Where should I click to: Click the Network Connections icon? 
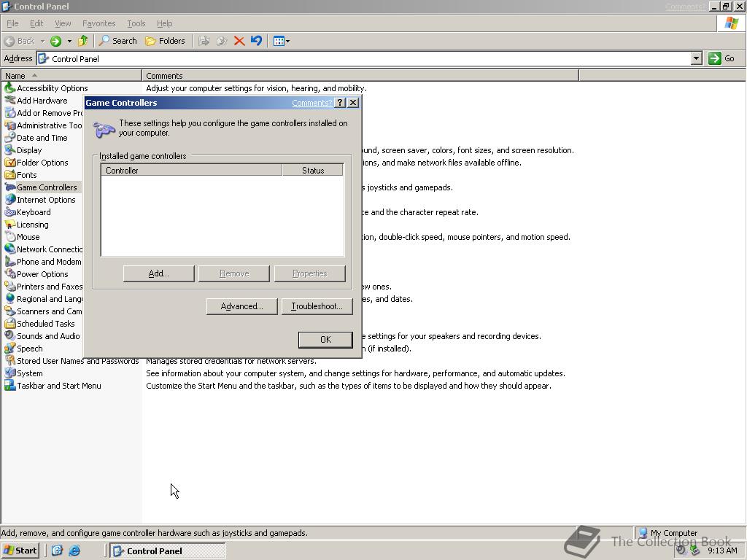(x=9, y=249)
